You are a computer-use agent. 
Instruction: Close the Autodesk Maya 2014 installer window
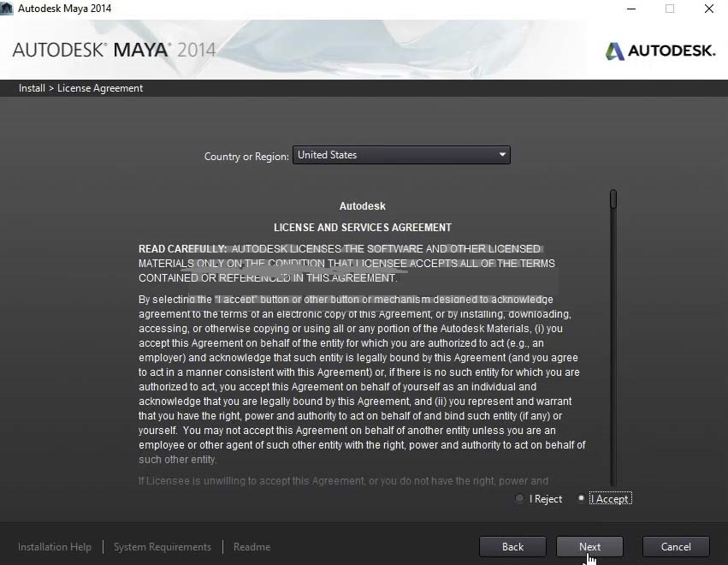[x=709, y=9]
